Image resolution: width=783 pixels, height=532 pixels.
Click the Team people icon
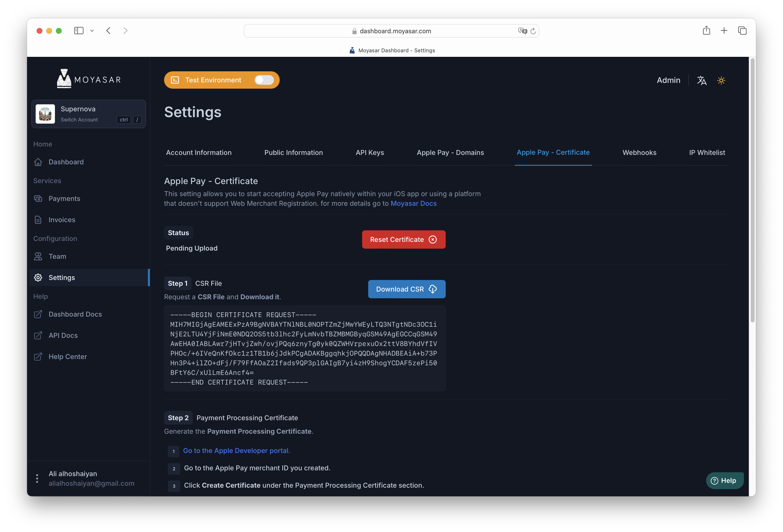click(38, 256)
